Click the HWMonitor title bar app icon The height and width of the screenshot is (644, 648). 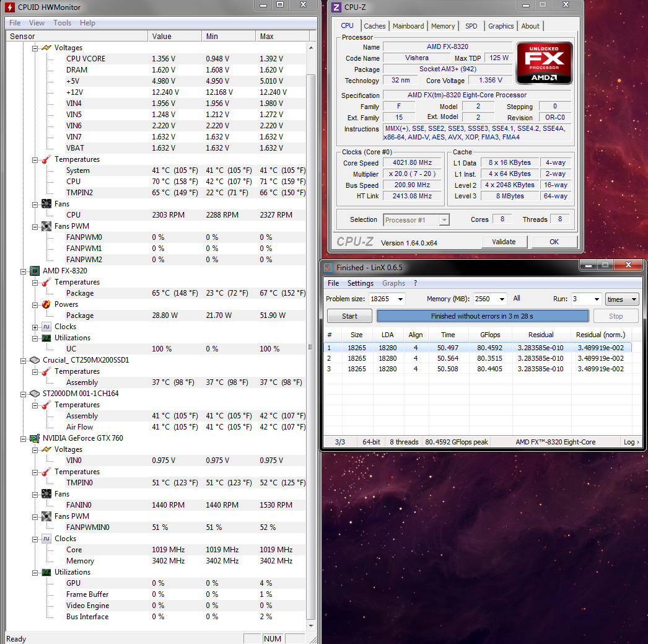[9, 7]
